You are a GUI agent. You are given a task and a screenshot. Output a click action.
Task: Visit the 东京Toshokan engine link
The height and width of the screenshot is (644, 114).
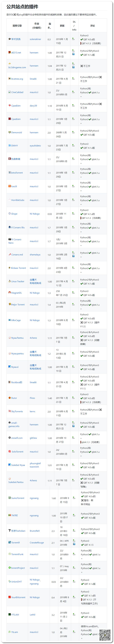(x=18, y=531)
